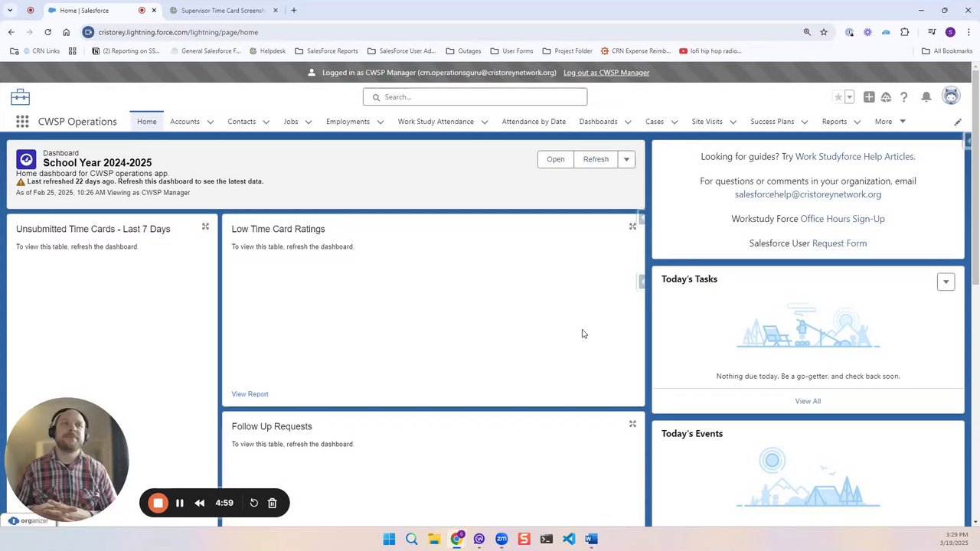The image size is (980, 551).
Task: Open Word from the taskbar
Action: coord(591,539)
